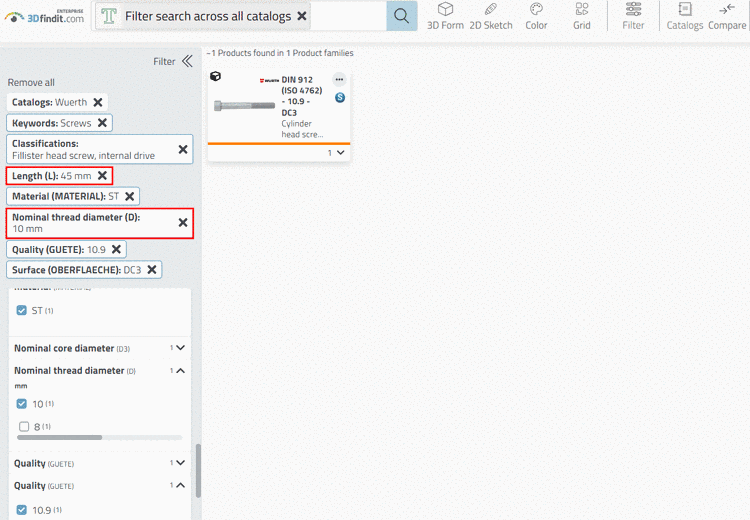Remove the Length (L) 45 mm filter
750x520 pixels.
tap(102, 176)
